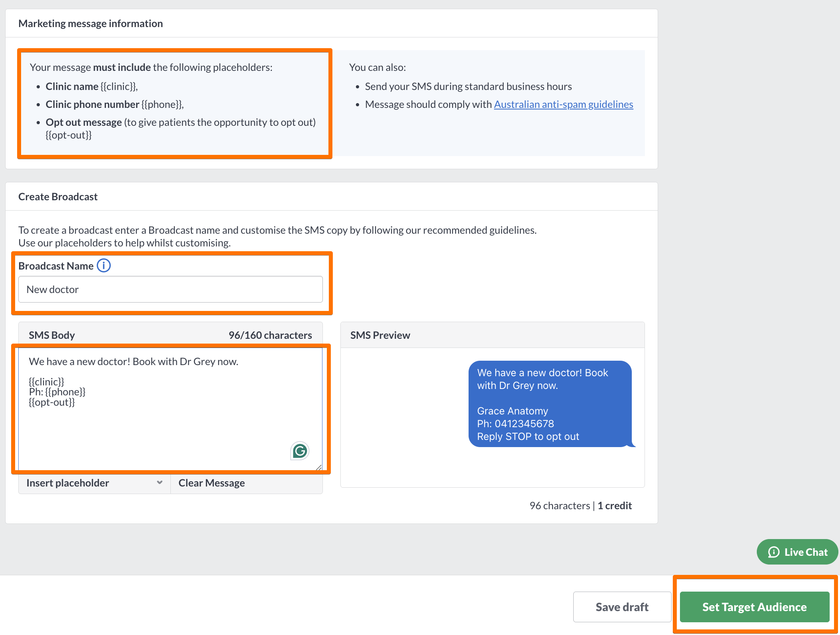Screen dimensions: 840x635
Task: Click 'Send your SMS during standard business hours'
Action: tap(468, 86)
